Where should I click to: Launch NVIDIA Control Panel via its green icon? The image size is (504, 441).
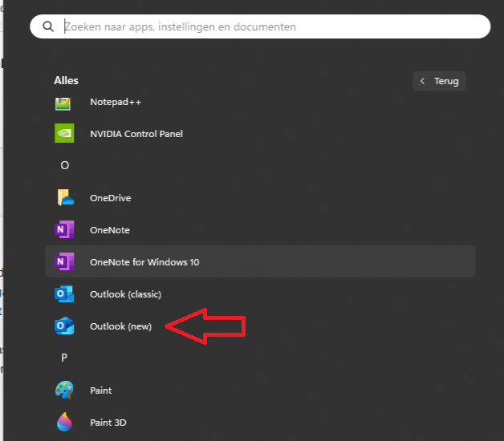pyautogui.click(x=64, y=133)
